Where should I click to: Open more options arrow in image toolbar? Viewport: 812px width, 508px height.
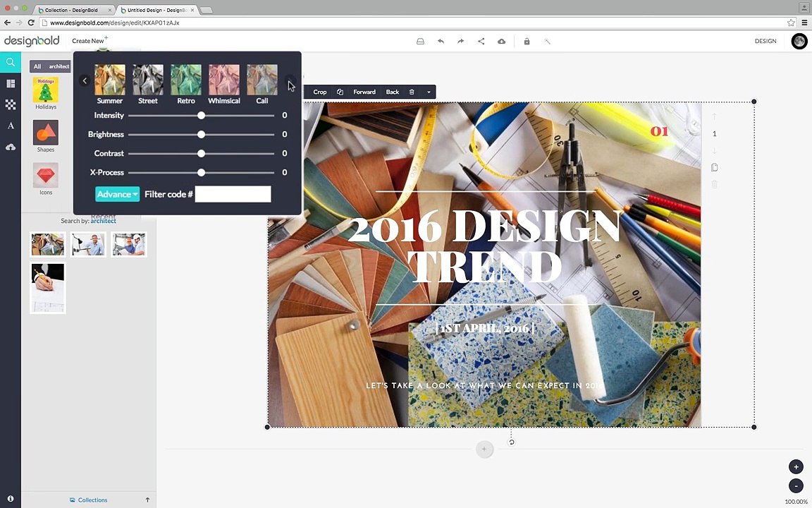pos(429,92)
